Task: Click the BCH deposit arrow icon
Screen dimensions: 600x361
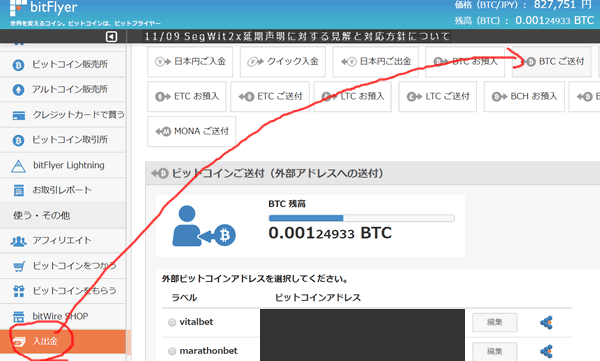Action: 499,97
